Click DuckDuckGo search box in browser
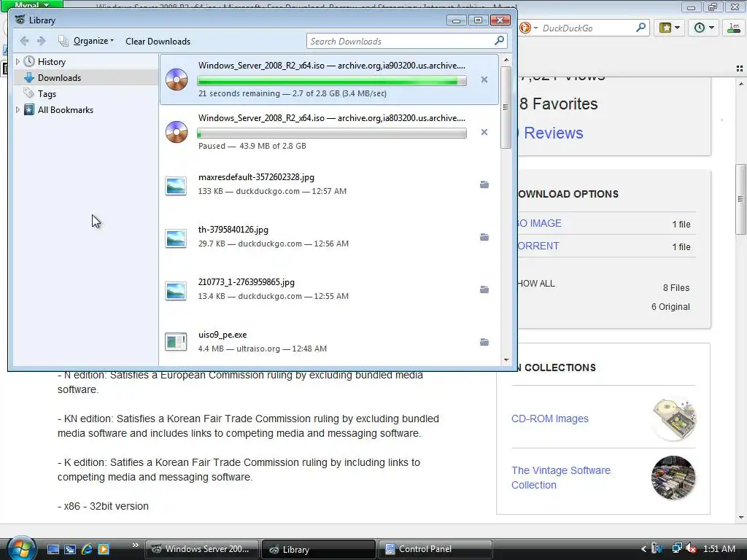This screenshot has width=747, height=560. click(x=586, y=28)
